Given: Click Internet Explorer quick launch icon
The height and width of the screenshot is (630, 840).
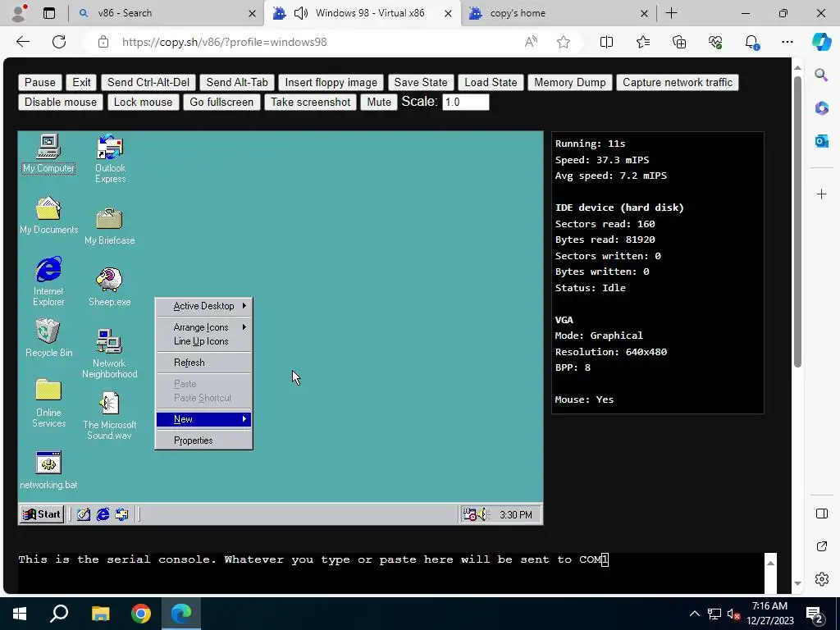Looking at the screenshot, I should click(x=103, y=515).
